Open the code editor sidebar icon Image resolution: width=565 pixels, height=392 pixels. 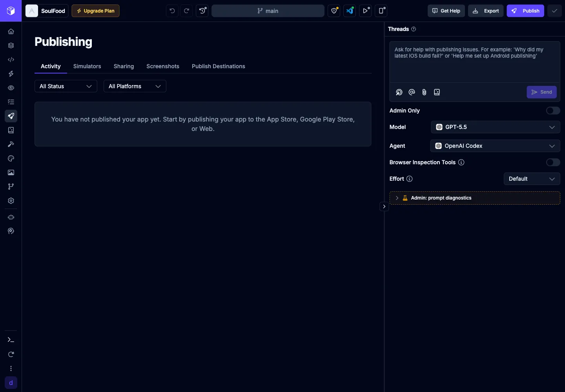11,60
